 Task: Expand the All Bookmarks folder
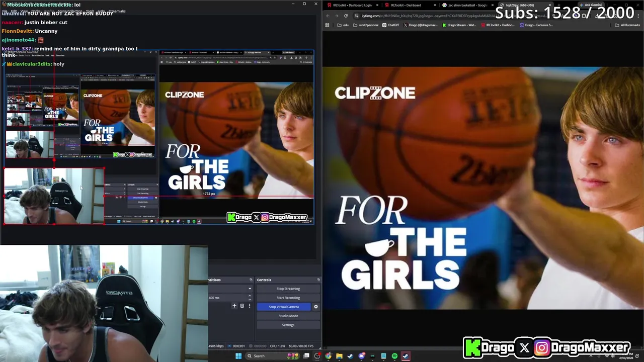[627, 25]
